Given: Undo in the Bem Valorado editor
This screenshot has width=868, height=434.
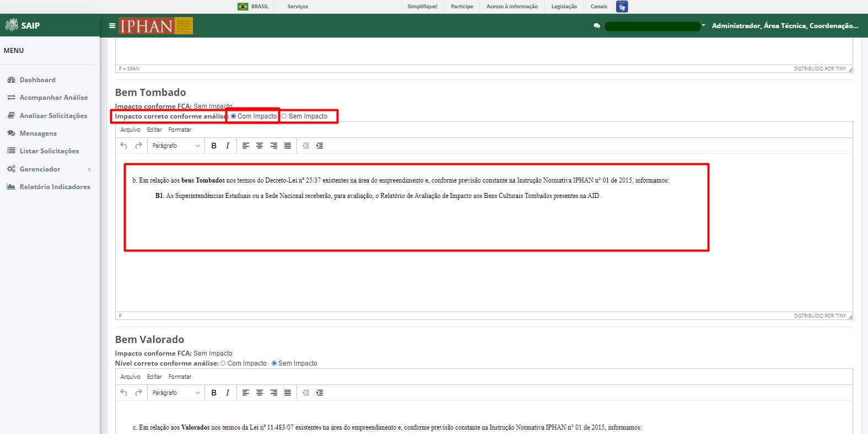Looking at the screenshot, I should [x=124, y=393].
